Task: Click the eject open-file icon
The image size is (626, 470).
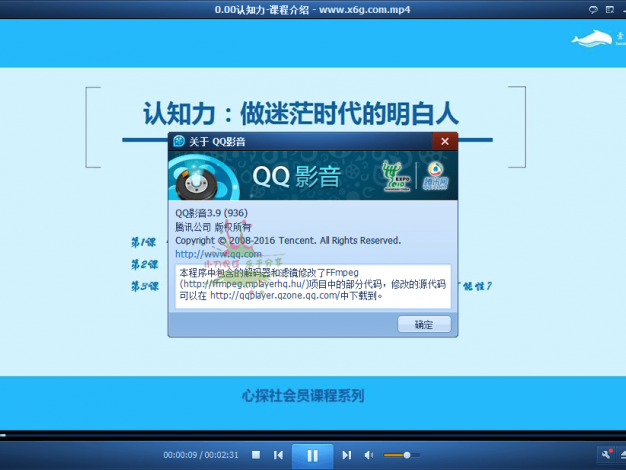Action: [x=623, y=455]
